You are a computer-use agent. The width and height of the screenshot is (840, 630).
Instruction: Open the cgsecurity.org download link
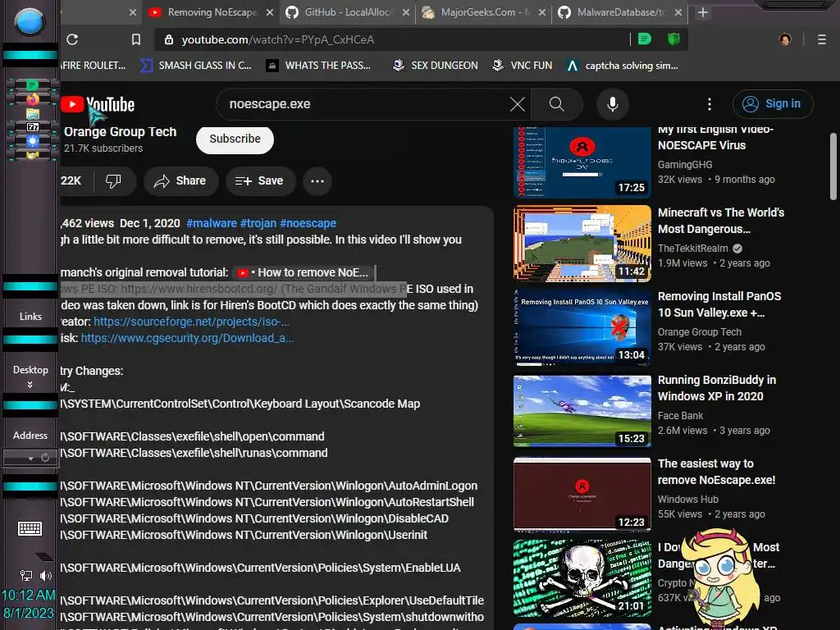pyautogui.click(x=187, y=339)
